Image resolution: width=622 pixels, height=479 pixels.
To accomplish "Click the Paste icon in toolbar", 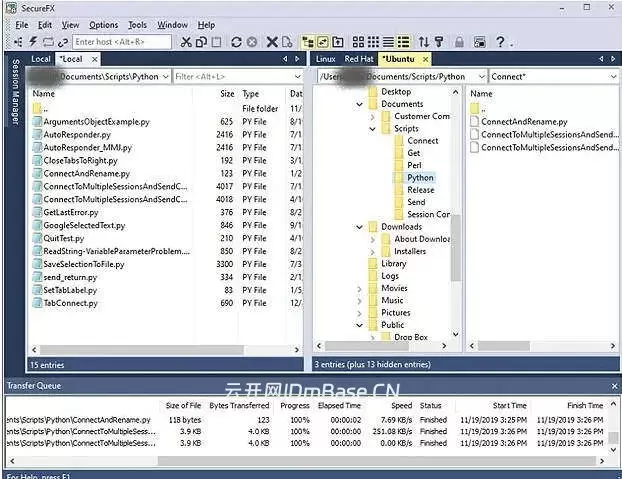I will [x=216, y=42].
